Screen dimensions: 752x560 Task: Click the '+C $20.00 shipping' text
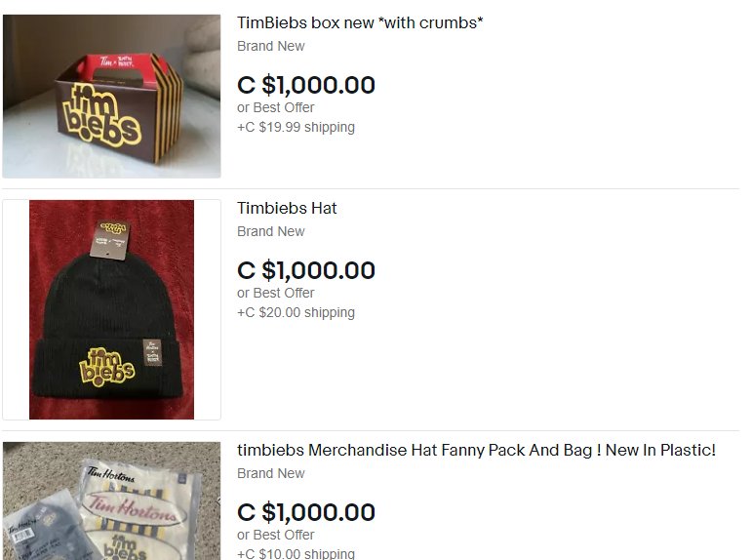point(296,312)
